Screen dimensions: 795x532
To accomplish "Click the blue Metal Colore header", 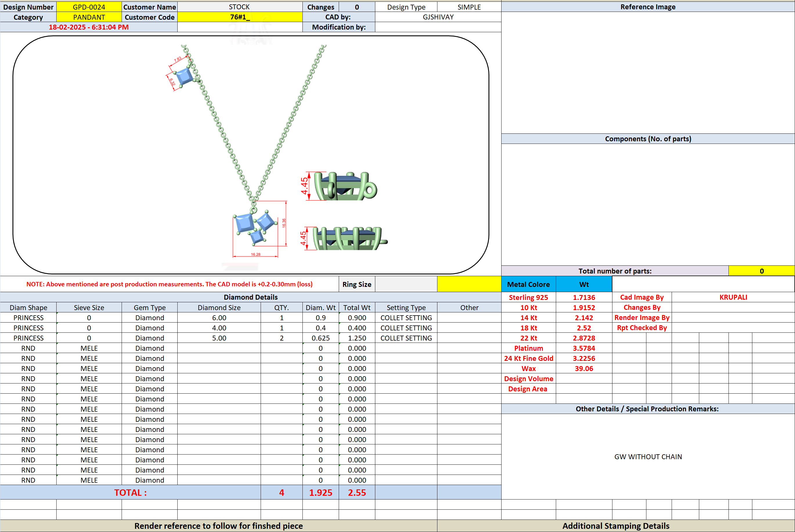I will (x=529, y=284).
